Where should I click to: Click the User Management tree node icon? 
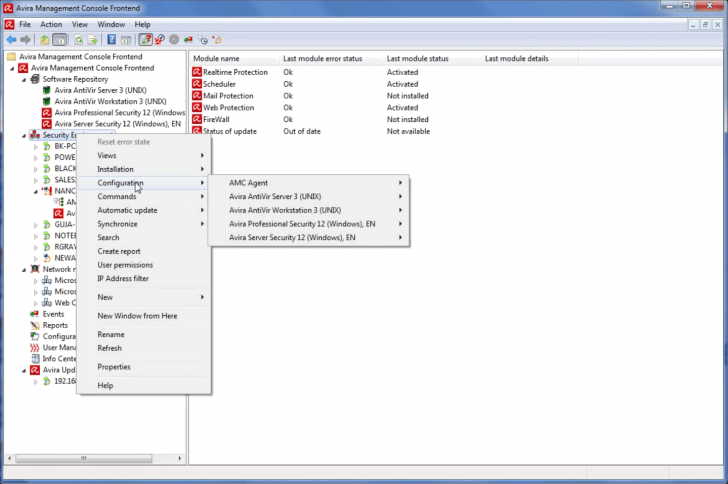(35, 347)
